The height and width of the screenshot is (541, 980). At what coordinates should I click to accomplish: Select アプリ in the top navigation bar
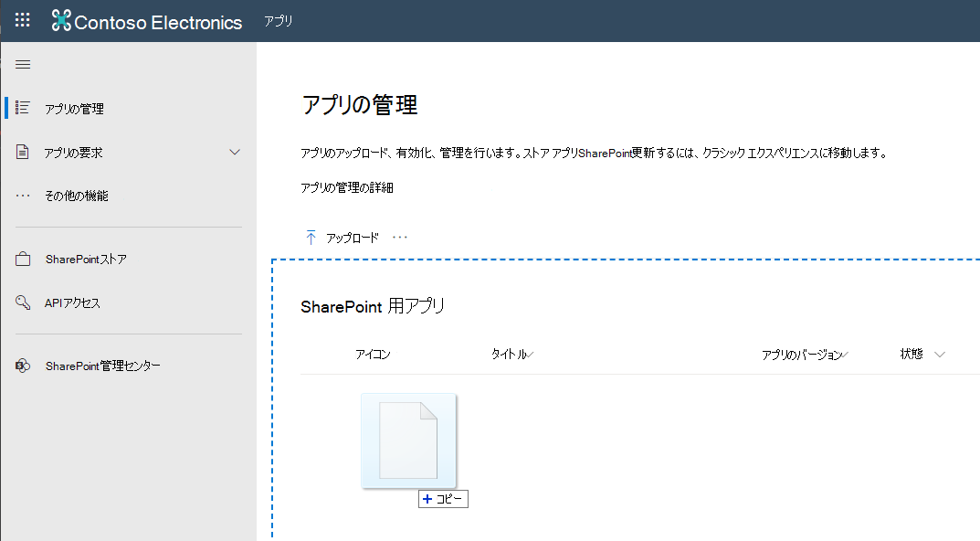pos(279,18)
